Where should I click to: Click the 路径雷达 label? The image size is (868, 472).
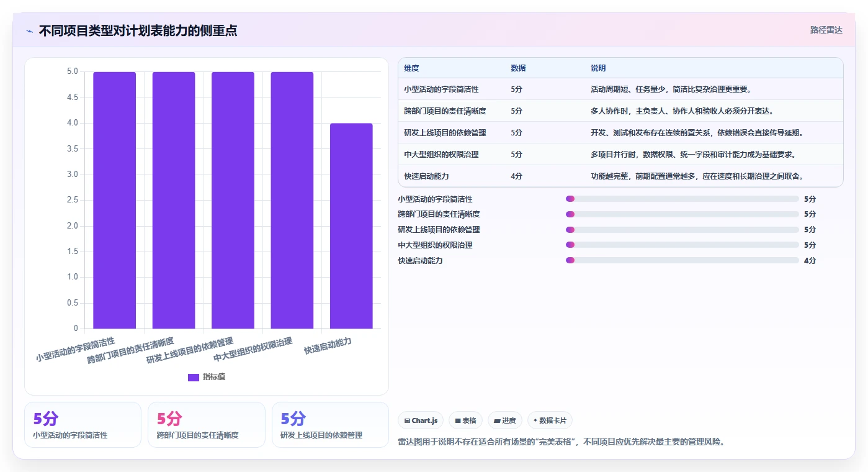(826, 30)
